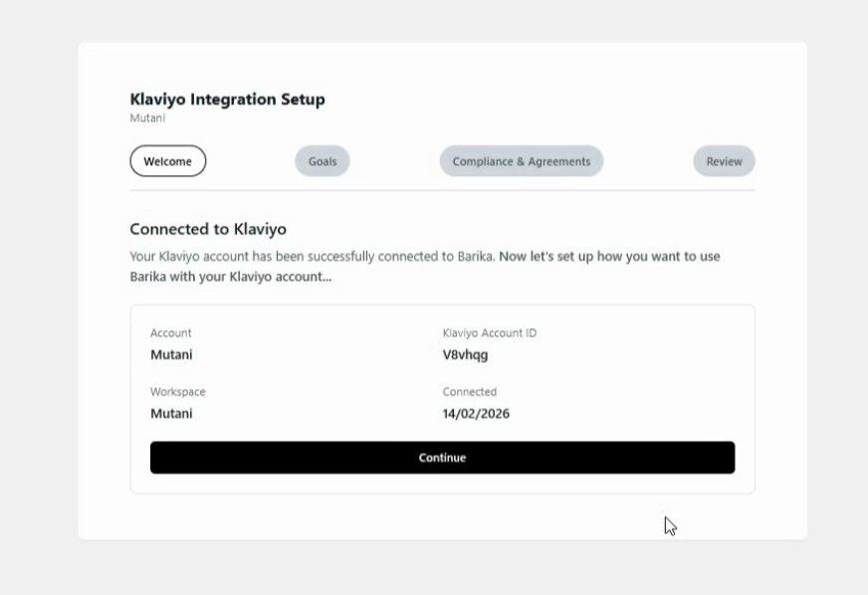Image resolution: width=868 pixels, height=595 pixels.
Task: Select the Welcome step tab
Action: [168, 161]
